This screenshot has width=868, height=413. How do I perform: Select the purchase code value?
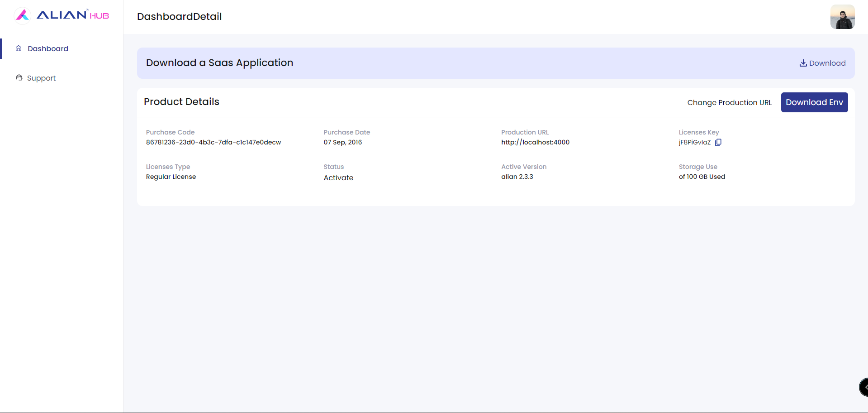(x=213, y=142)
